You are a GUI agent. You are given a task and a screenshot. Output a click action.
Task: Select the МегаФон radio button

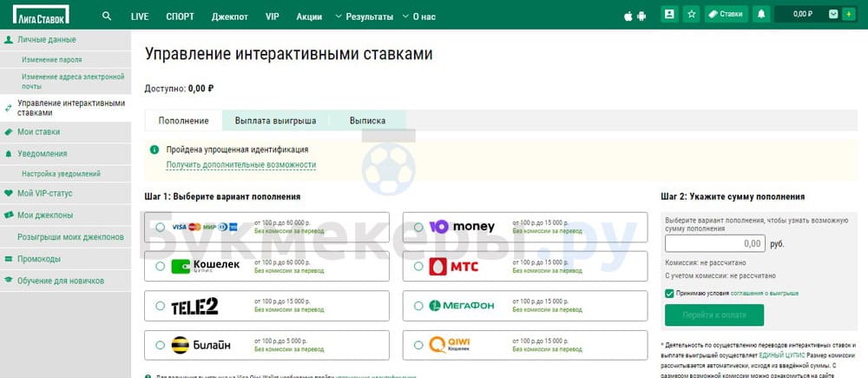pos(418,305)
